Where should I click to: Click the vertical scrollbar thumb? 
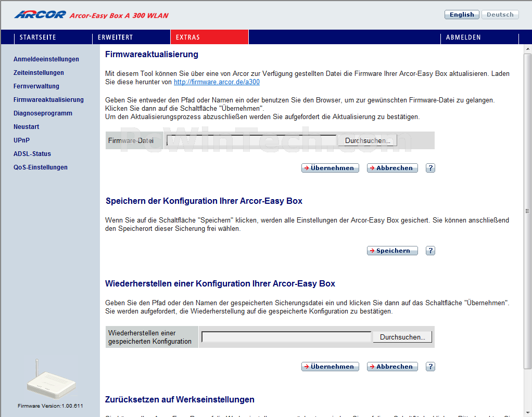[527, 211]
